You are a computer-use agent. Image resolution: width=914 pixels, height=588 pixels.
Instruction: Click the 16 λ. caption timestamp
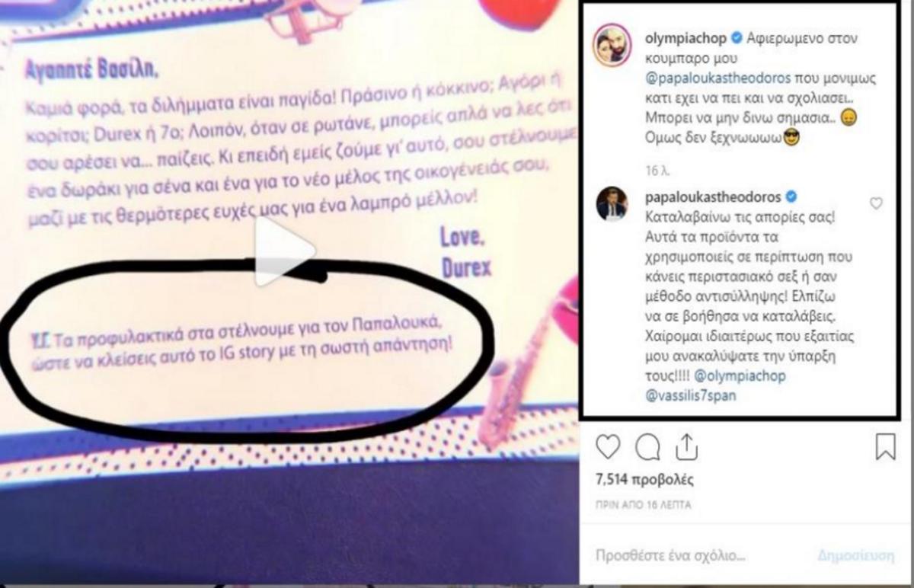pyautogui.click(x=653, y=168)
